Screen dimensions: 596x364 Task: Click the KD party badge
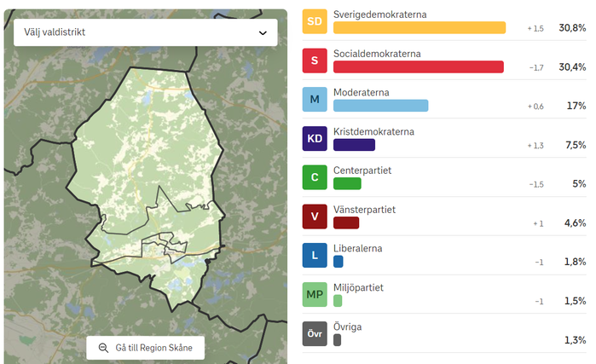point(315,138)
